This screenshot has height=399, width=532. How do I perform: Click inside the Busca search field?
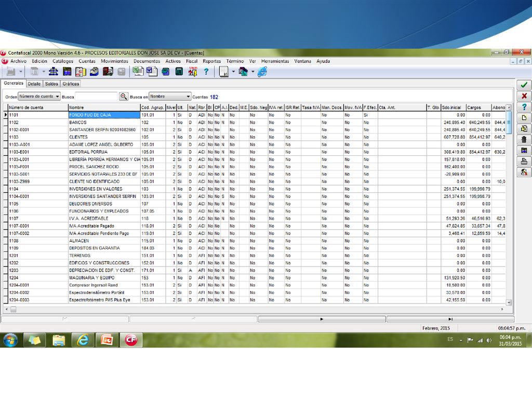(x=96, y=97)
